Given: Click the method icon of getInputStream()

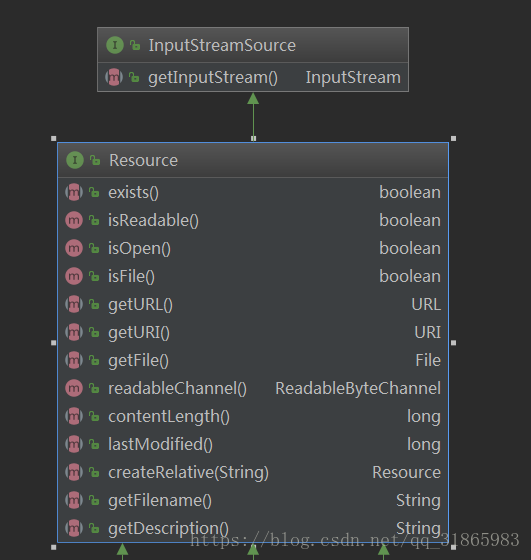Looking at the screenshot, I should click(114, 77).
